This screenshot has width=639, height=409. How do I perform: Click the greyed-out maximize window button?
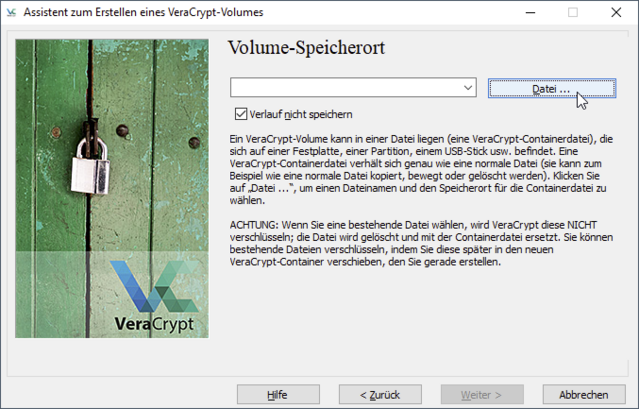[x=573, y=13]
